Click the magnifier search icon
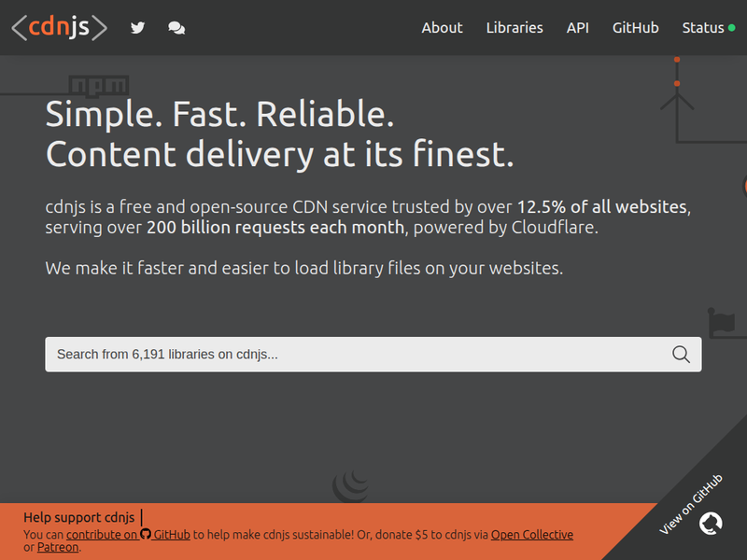 click(x=681, y=355)
